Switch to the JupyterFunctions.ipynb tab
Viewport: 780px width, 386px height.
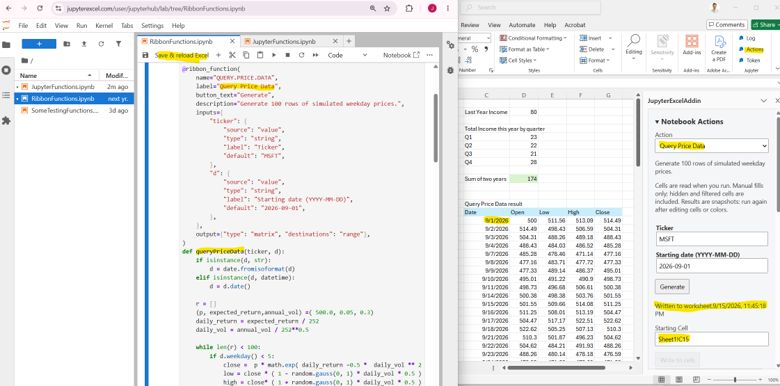click(x=284, y=41)
